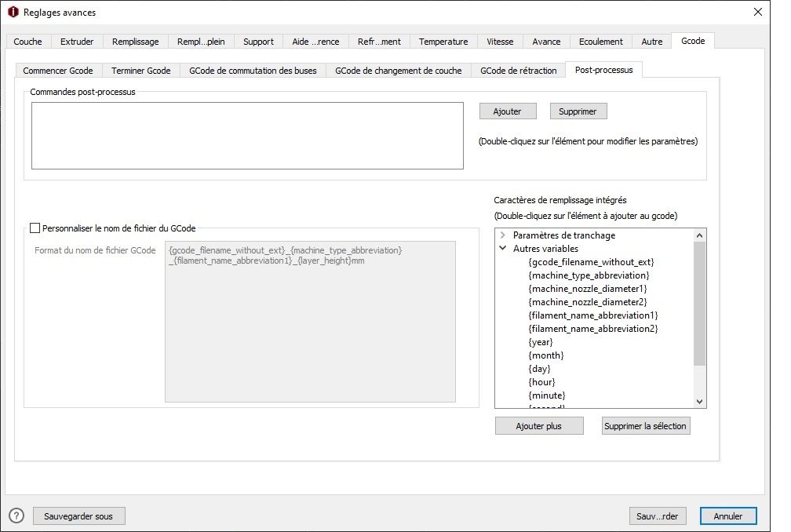Switch to the Couche tab

click(x=27, y=42)
